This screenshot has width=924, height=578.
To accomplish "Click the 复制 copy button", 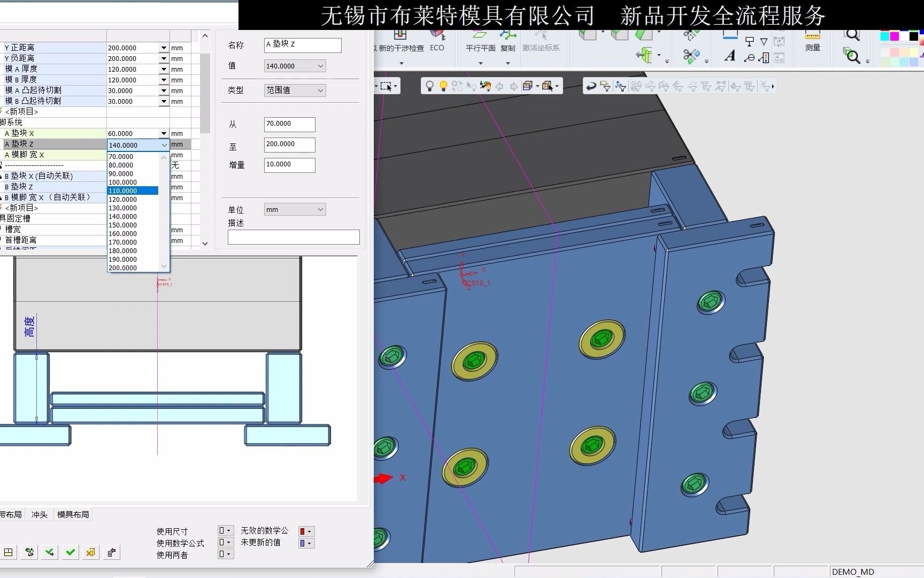I will (x=507, y=42).
